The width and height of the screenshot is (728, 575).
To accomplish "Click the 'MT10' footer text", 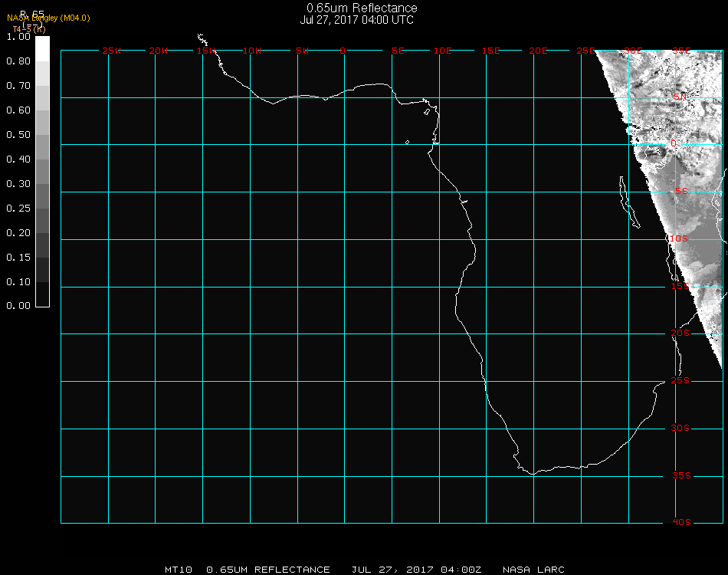I will (179, 570).
